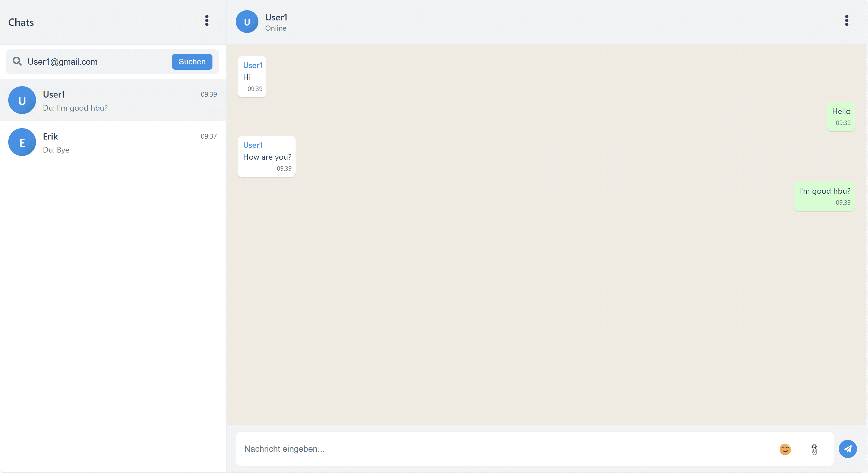The width and height of the screenshot is (868, 473).
Task: Click the 'Hello' sent message bubble
Action: pos(841,117)
